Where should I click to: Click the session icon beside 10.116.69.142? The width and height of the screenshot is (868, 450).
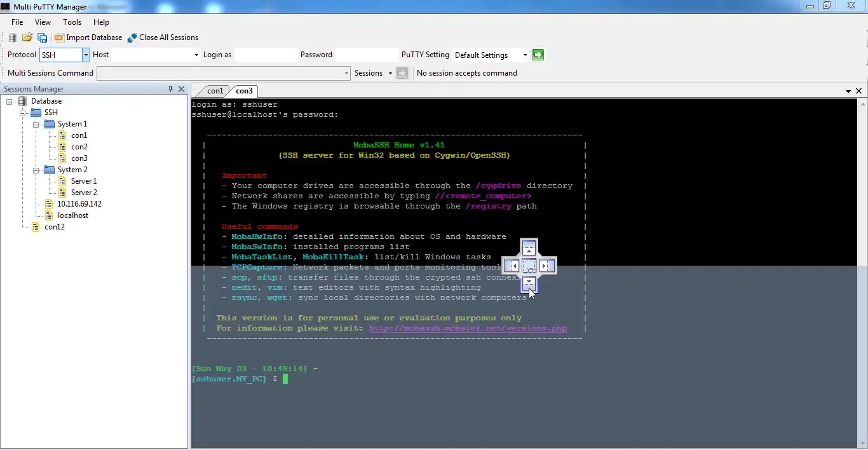tap(49, 204)
